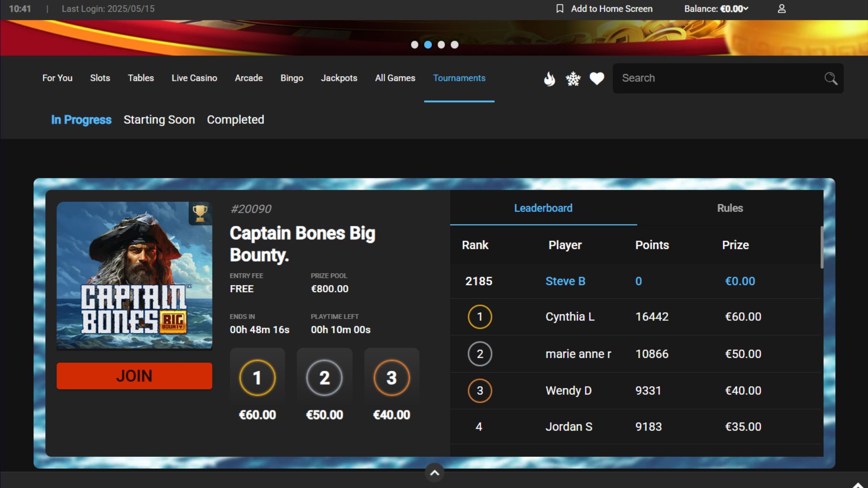This screenshot has width=868, height=488.
Task: Open the Jackpots category
Action: coord(339,78)
